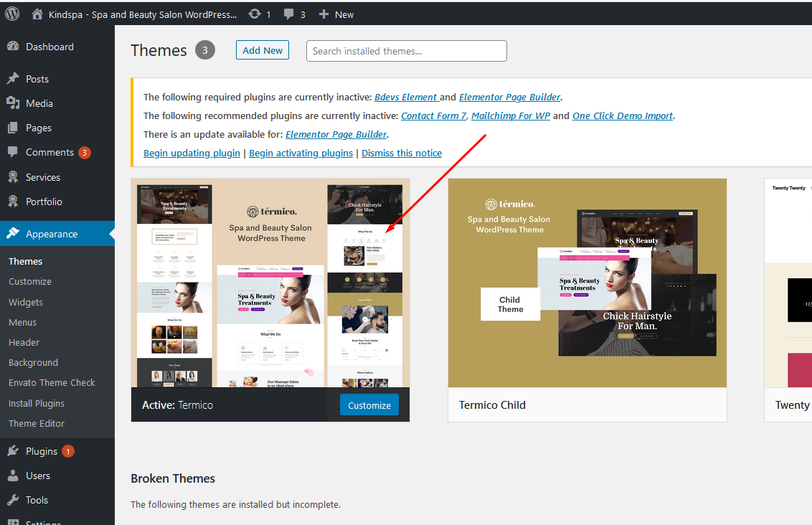
Task: Click the Broken Themes heading
Action: point(173,478)
